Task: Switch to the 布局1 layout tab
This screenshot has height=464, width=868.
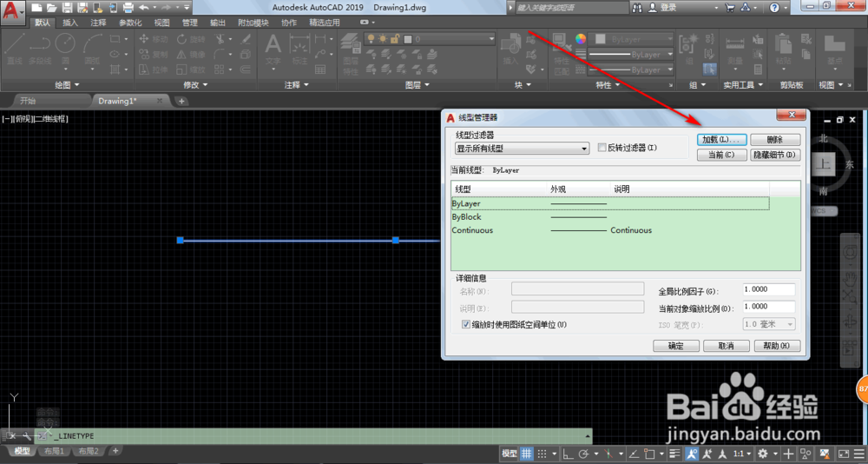Action: (54, 451)
